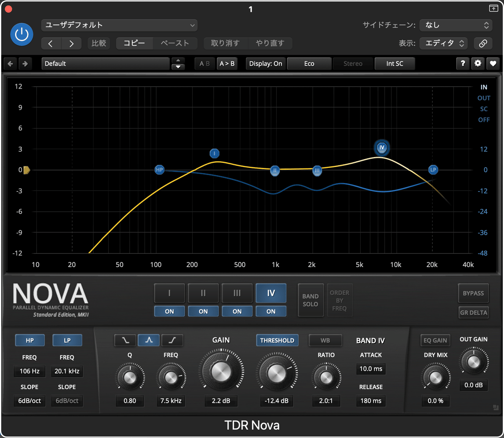Click the HP slope 6dB/oct selector
Viewport: 504px width, 438px height.
[29, 401]
